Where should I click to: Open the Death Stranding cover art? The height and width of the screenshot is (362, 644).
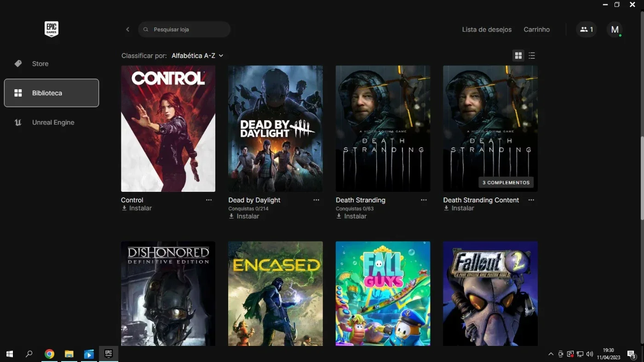[x=383, y=128]
